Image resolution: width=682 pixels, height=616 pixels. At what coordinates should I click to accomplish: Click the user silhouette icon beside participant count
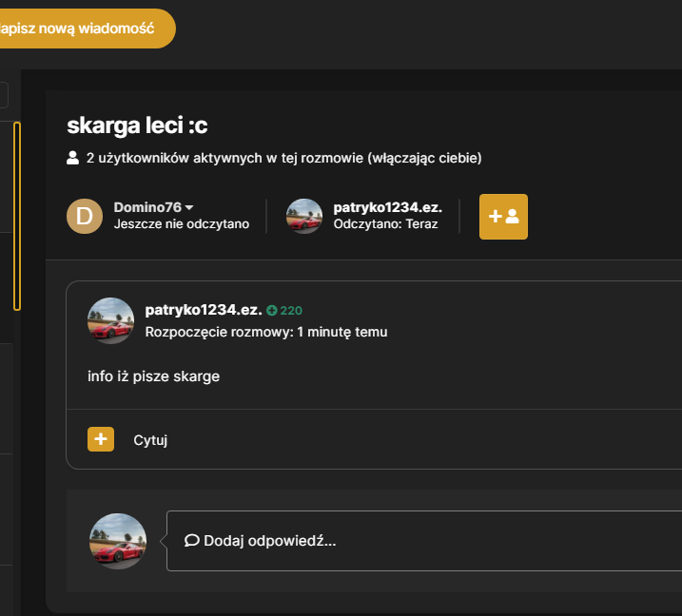click(72, 158)
